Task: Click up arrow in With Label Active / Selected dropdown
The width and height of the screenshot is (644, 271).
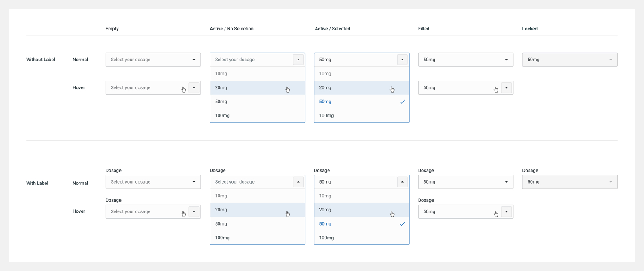Action: 402,182
